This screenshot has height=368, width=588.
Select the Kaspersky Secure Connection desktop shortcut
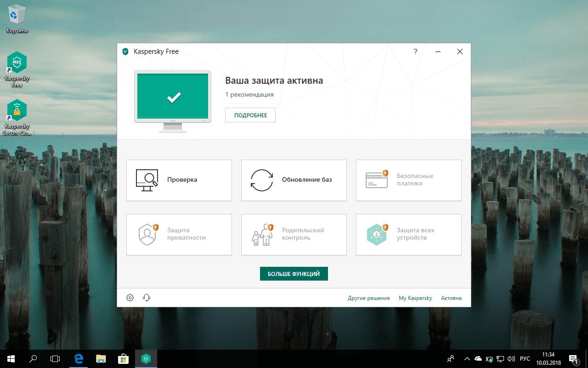coord(17,117)
